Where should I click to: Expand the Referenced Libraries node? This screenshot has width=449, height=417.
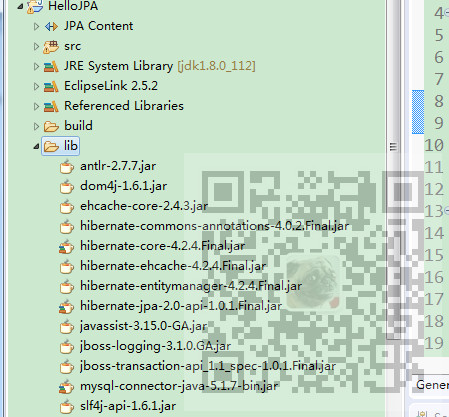click(x=36, y=106)
